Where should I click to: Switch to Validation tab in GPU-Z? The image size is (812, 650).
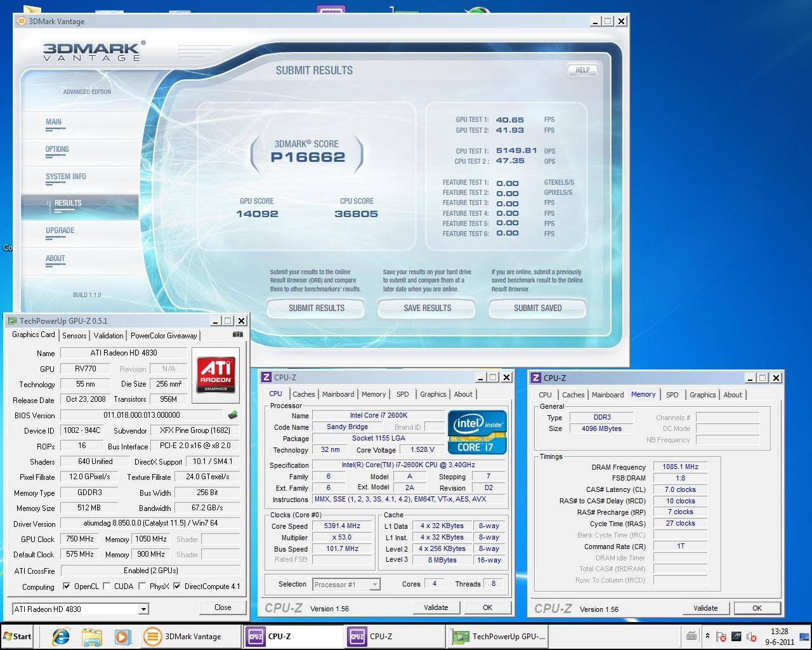click(x=108, y=336)
